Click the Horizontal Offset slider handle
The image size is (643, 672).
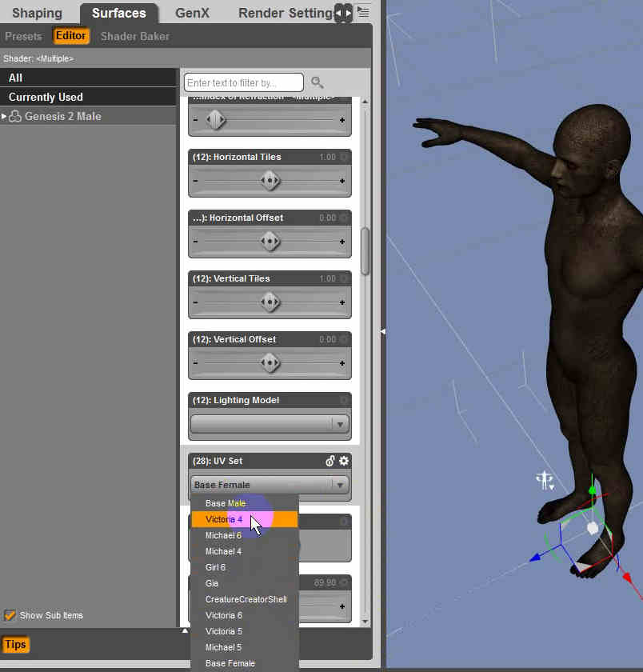270,242
